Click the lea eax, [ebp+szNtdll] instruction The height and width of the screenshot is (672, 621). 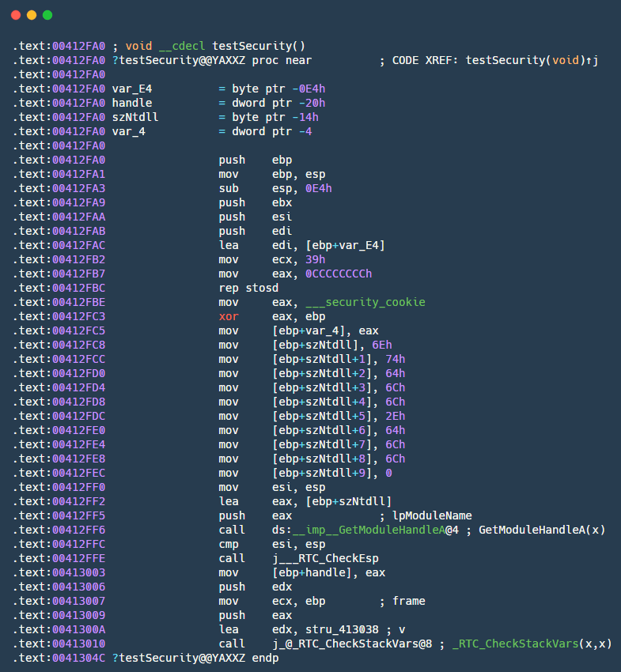click(x=305, y=501)
